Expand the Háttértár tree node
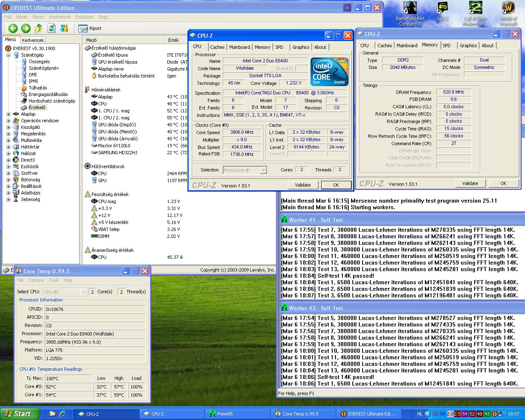This screenshot has height=420, width=525. pos(9,147)
